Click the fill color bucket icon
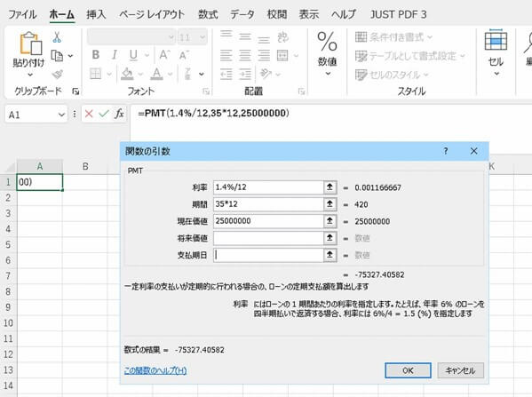Viewport: 532px width, 397px height. pos(127,74)
